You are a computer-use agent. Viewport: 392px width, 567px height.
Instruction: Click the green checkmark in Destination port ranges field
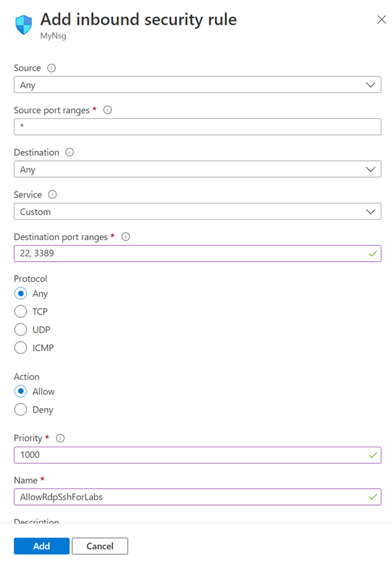372,254
